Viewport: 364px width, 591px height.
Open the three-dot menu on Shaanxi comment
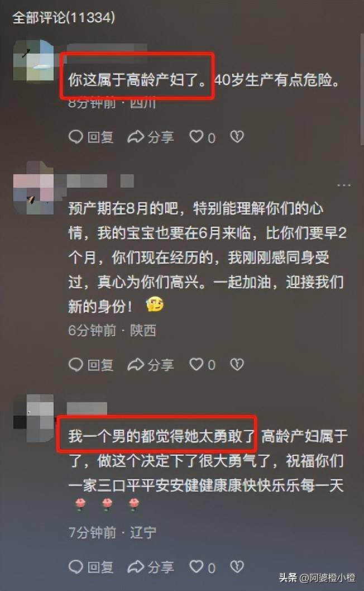(x=344, y=185)
